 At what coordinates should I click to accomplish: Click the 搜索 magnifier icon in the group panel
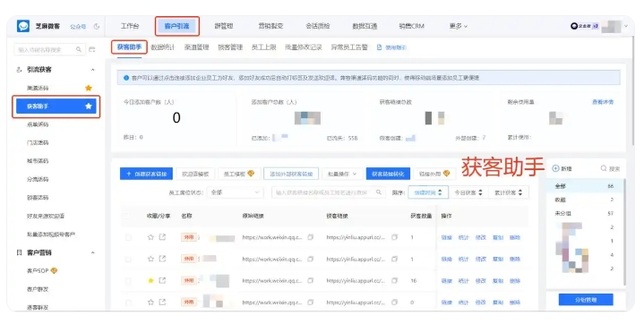tap(604, 168)
